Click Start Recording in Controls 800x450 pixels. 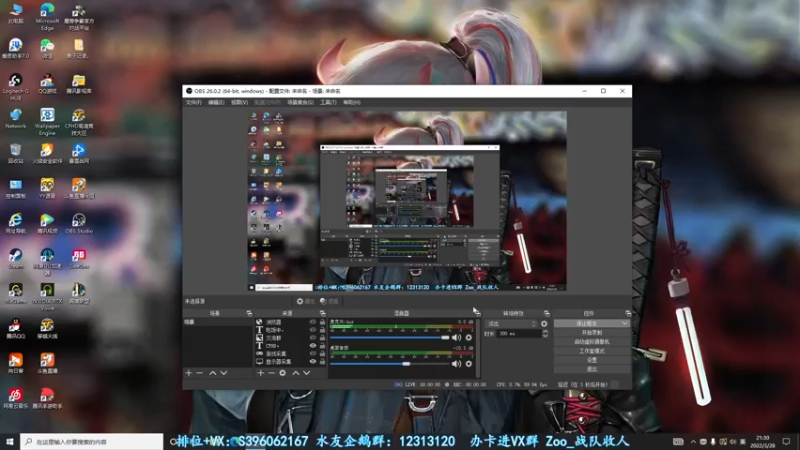coord(591,333)
